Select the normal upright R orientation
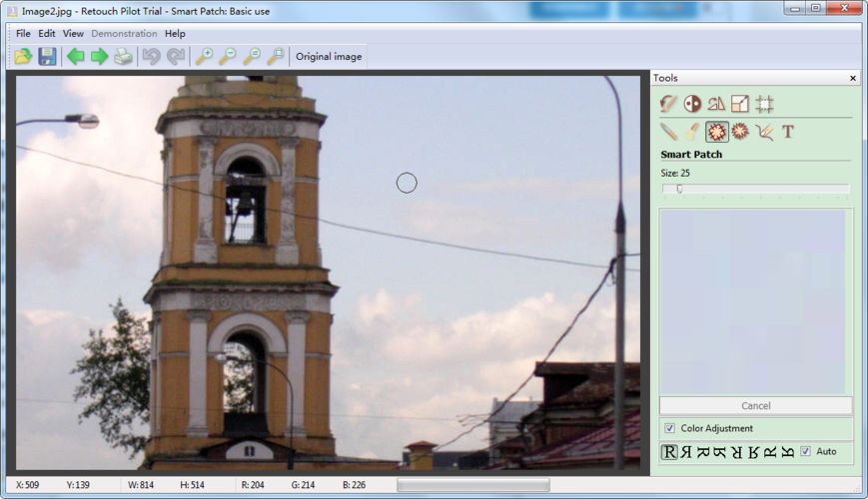 tap(669, 452)
